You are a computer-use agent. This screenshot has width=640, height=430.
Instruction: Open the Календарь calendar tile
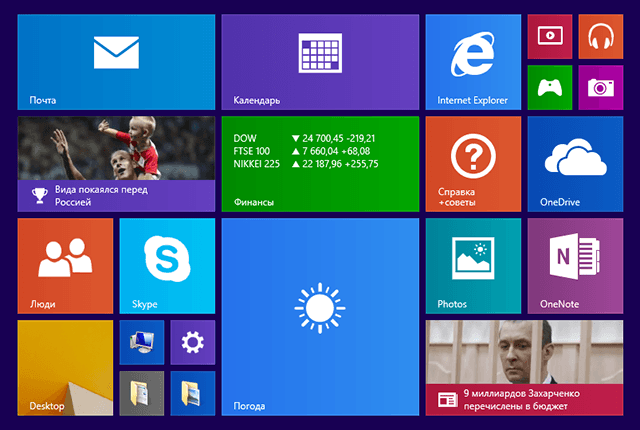(320, 62)
